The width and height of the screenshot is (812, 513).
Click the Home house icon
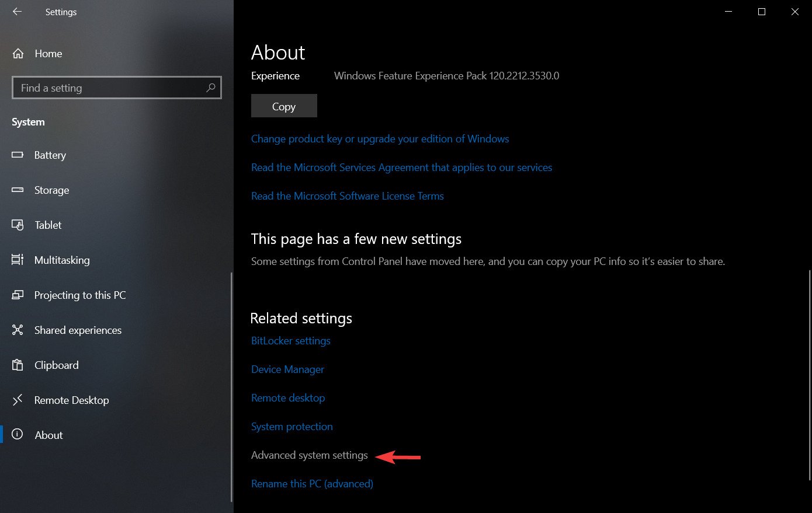[18, 54]
